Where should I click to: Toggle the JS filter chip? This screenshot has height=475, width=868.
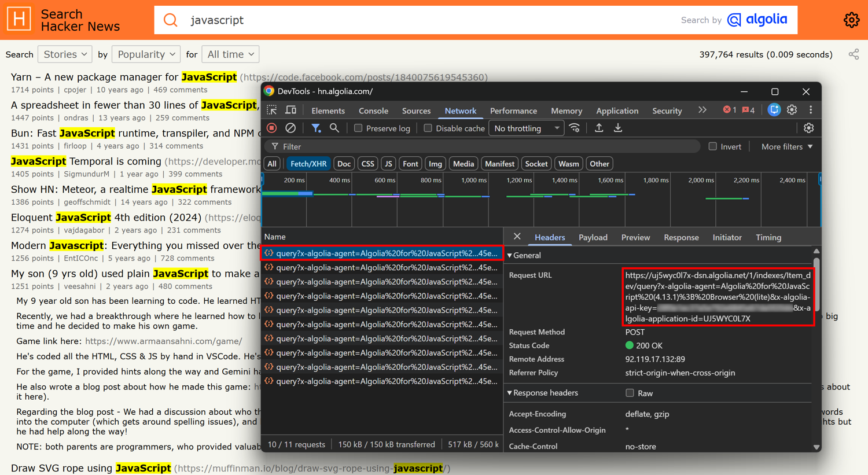click(x=388, y=164)
